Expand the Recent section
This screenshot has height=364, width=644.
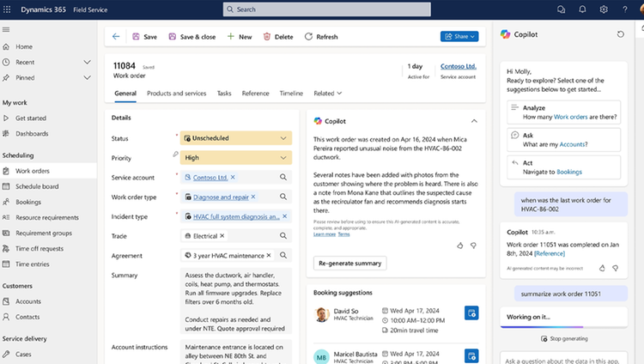click(x=87, y=62)
